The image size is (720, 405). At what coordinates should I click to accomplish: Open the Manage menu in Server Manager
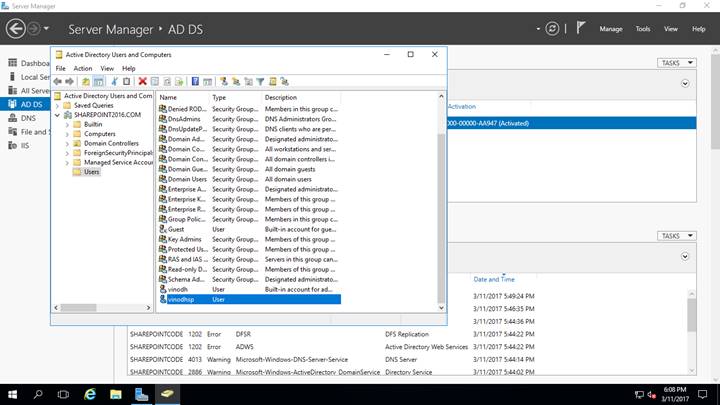610,30
